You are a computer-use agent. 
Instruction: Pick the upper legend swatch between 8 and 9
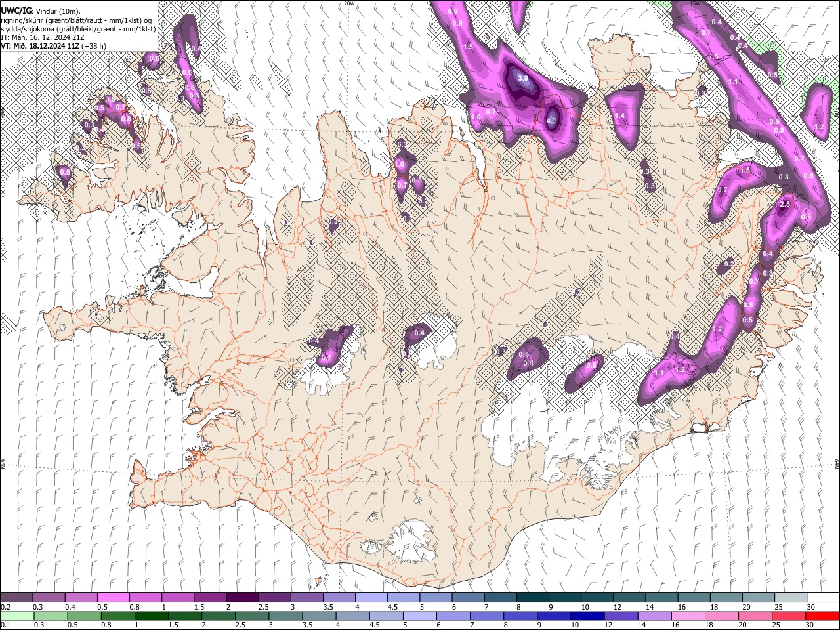point(532,598)
